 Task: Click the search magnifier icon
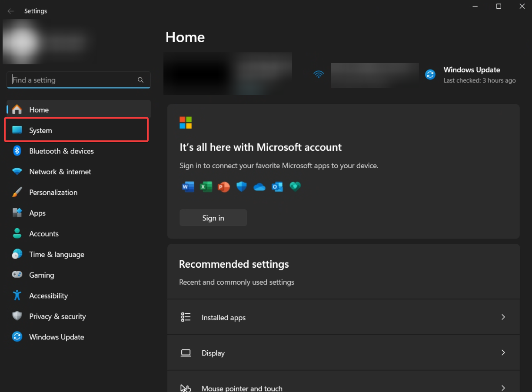140,80
